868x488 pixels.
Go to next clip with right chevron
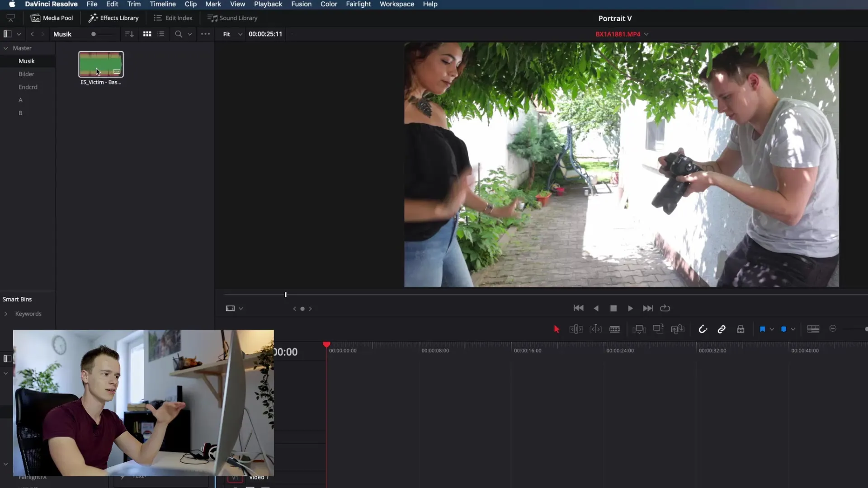310,309
